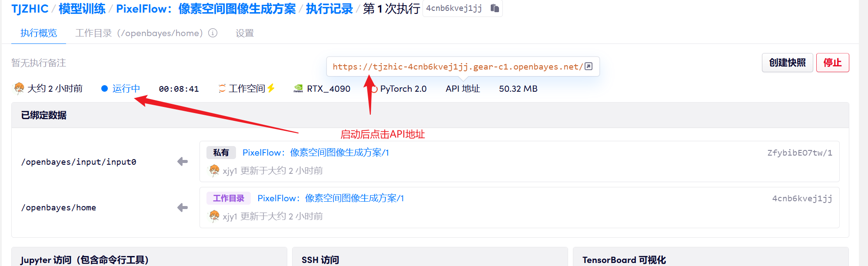The image size is (868, 266).
Task: Click xjy1 avatar in the 私有 dataset row
Action: coord(214,170)
